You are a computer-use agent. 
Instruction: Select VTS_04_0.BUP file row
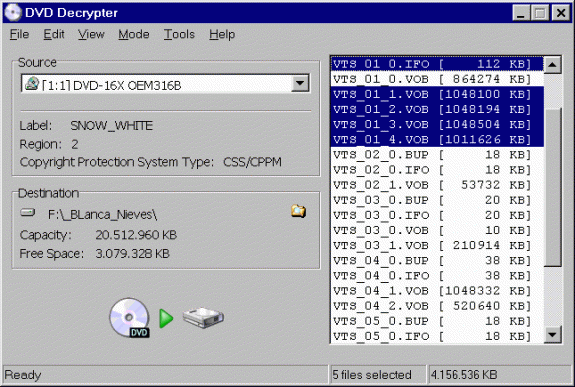click(437, 260)
